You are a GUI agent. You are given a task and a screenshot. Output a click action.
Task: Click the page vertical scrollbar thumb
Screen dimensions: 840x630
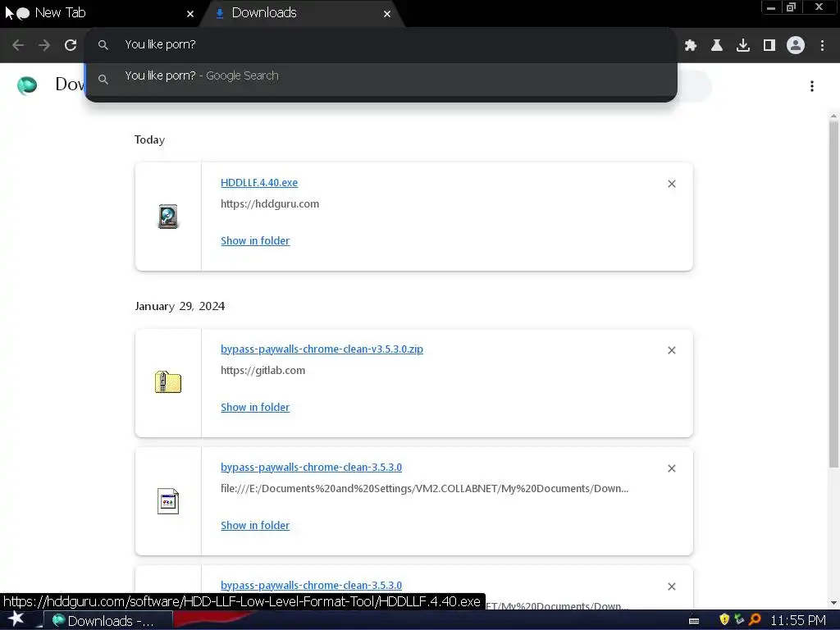coord(833,294)
